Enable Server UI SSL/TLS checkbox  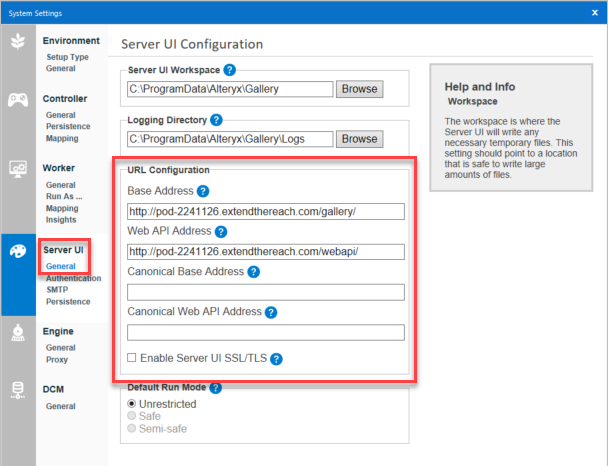click(x=133, y=358)
